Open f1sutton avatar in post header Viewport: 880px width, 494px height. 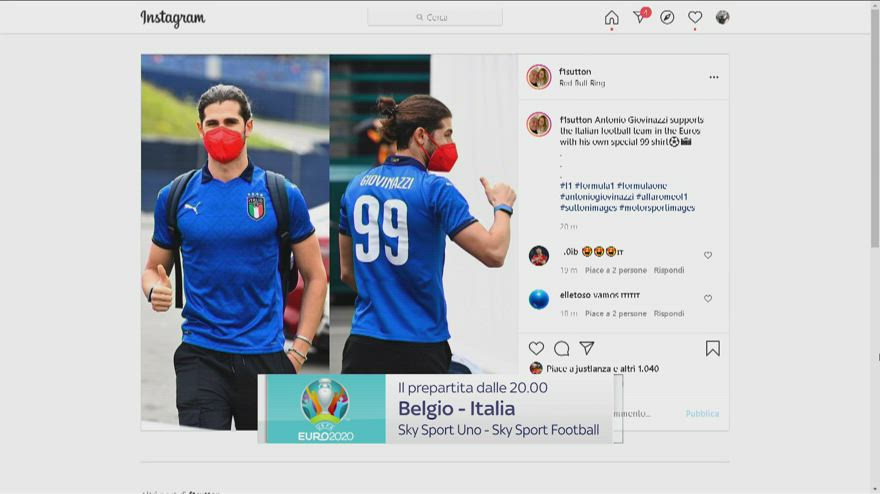539,77
